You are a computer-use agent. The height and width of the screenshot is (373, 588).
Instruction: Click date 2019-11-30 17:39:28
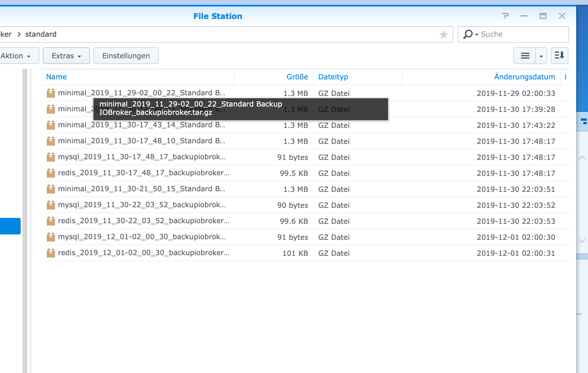(516, 109)
